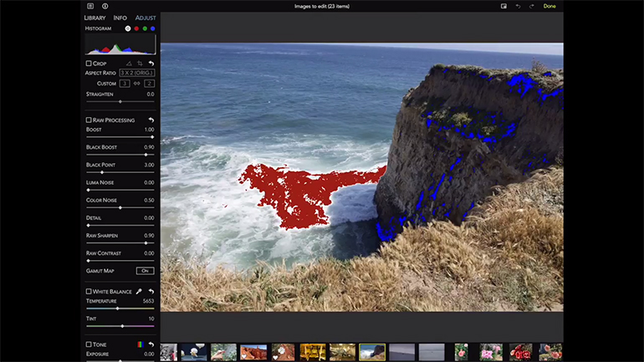This screenshot has width=644, height=362.
Task: Click the Tone color curves icon
Action: pos(140,344)
